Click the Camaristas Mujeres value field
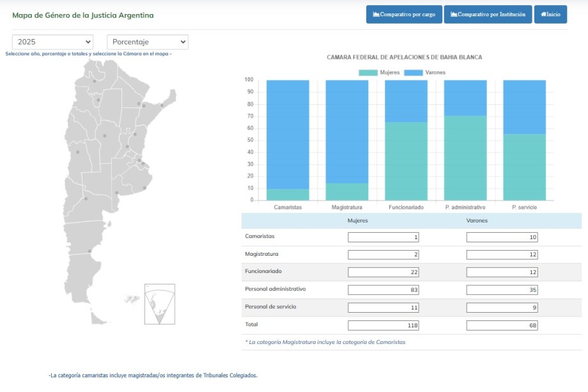588x392 pixels. tap(383, 237)
